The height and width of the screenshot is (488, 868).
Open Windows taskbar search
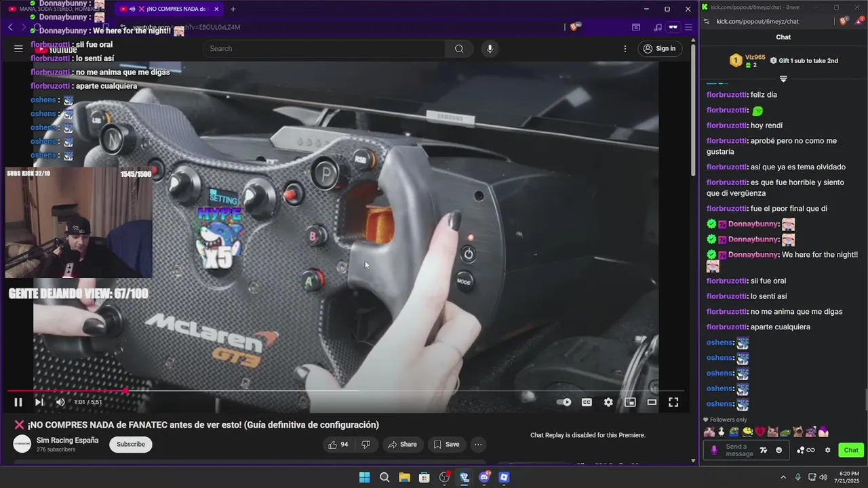[x=384, y=477]
